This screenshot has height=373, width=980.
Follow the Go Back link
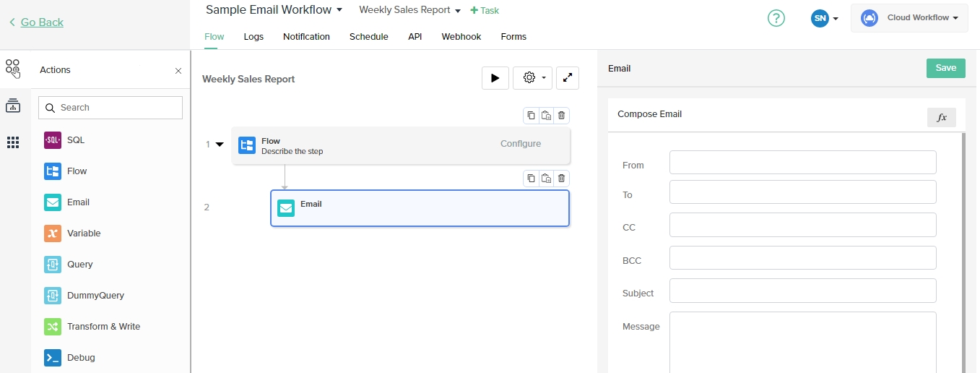coord(42,22)
